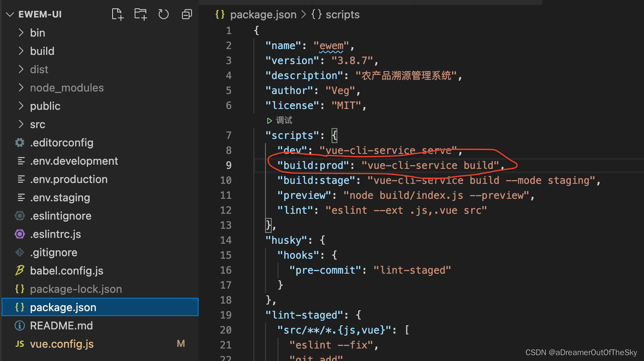This screenshot has height=361, width=644.
Task: Click line number 9 in the gutter
Action: 229,165
